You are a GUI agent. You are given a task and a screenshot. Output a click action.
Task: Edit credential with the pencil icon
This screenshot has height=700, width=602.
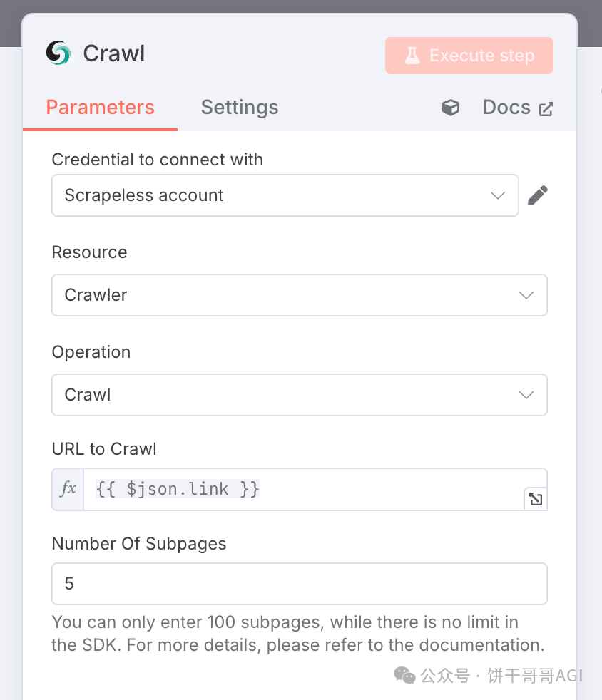537,195
